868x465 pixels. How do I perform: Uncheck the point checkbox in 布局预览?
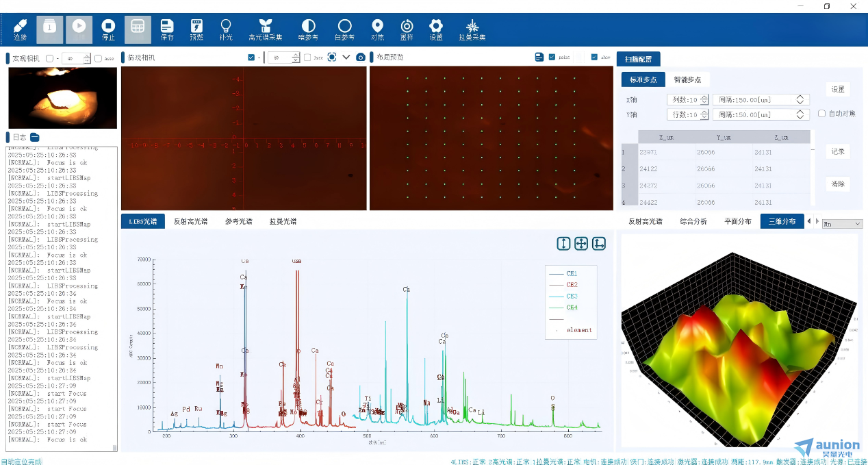click(x=552, y=58)
